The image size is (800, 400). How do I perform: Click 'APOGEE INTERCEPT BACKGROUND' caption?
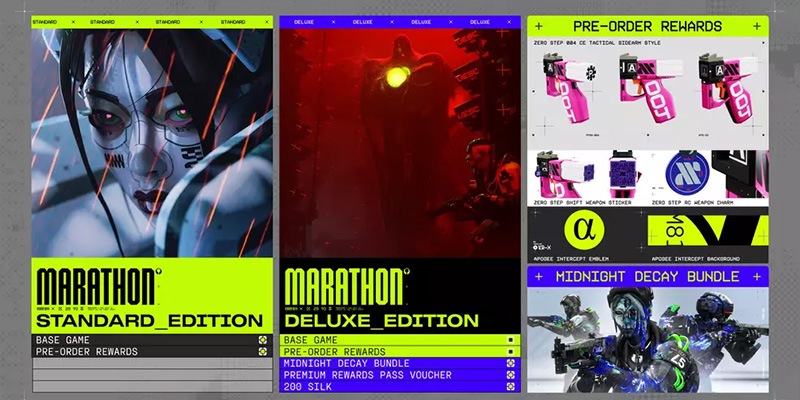coord(695,259)
